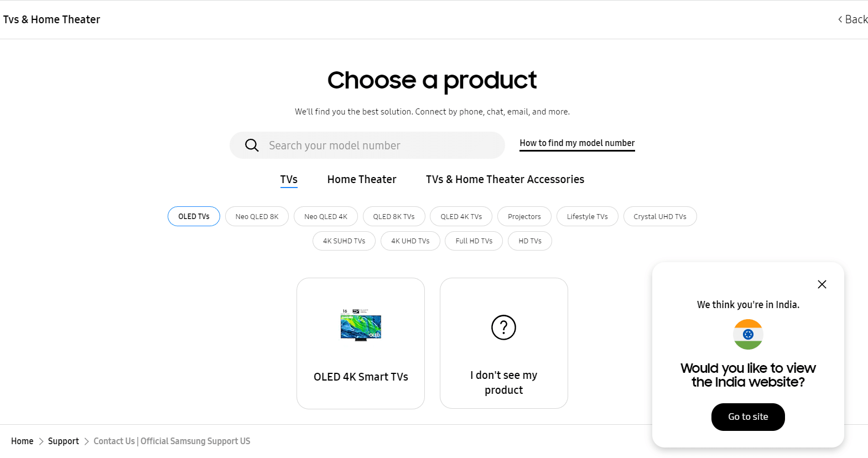Open TVs & Home Theater Accessories tab

point(505,179)
